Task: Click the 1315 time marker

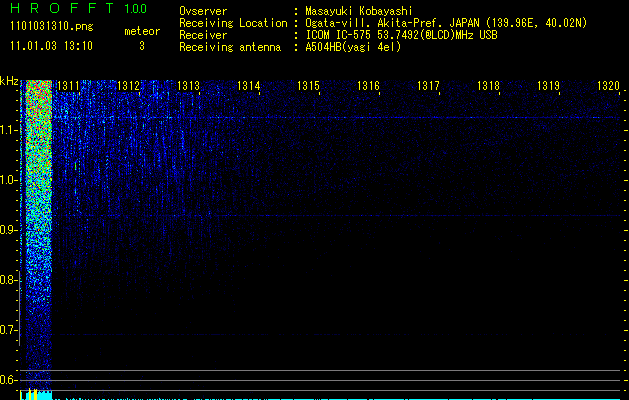Action: pos(308,86)
